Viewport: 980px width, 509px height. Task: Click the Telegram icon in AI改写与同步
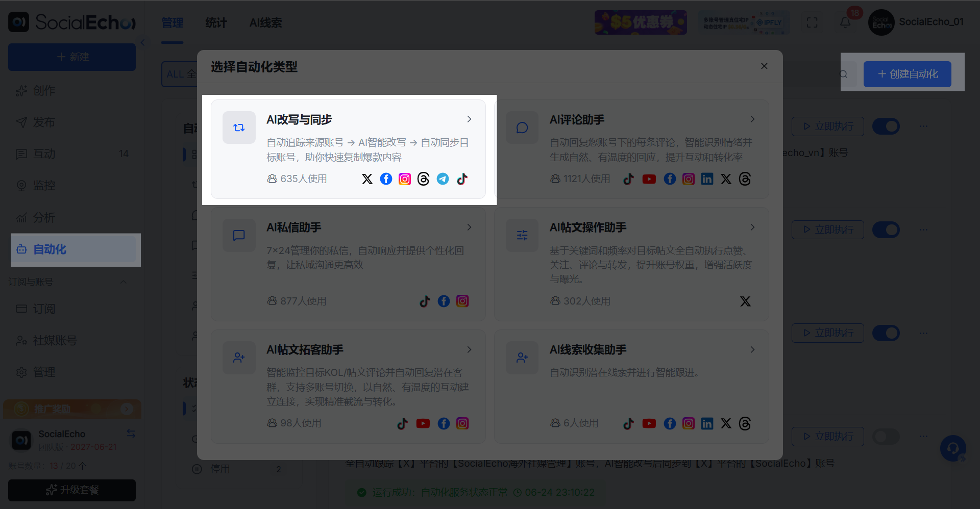click(443, 179)
